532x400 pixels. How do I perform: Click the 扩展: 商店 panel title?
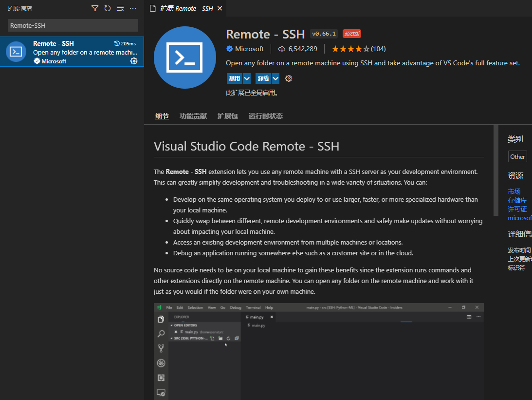tap(19, 8)
